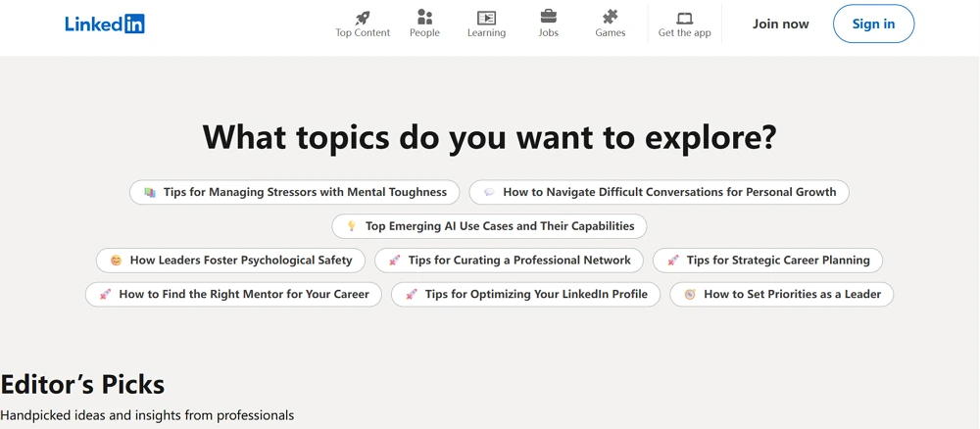Open Tips for Managing Stressors with Mental Toughness
This screenshot has height=429, width=980.
click(x=294, y=192)
